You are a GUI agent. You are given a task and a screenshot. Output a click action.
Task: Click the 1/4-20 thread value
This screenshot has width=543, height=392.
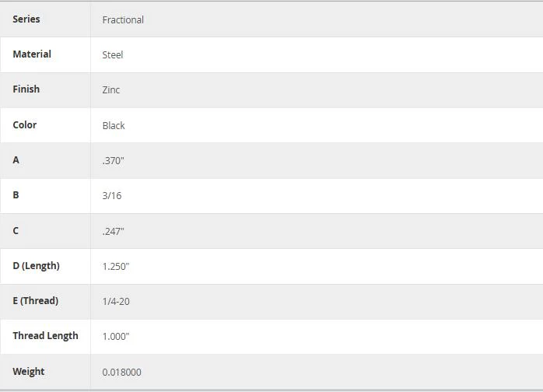[116, 301]
